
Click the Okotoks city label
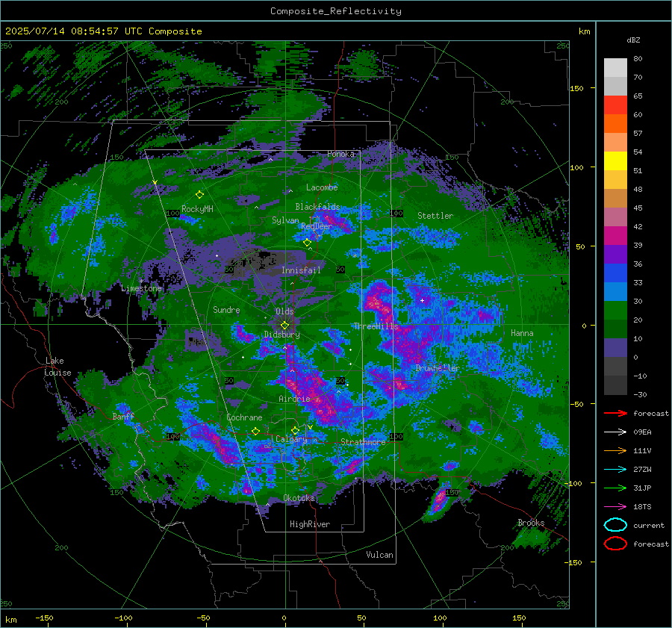(x=299, y=497)
